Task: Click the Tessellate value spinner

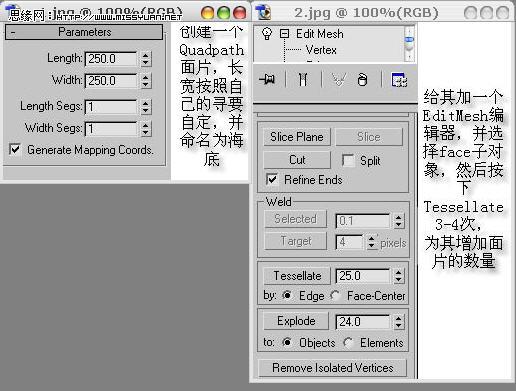Action: [398, 276]
